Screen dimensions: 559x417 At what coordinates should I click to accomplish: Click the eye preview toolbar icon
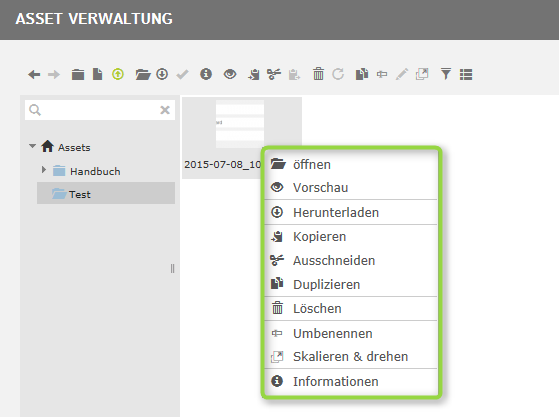click(x=230, y=74)
